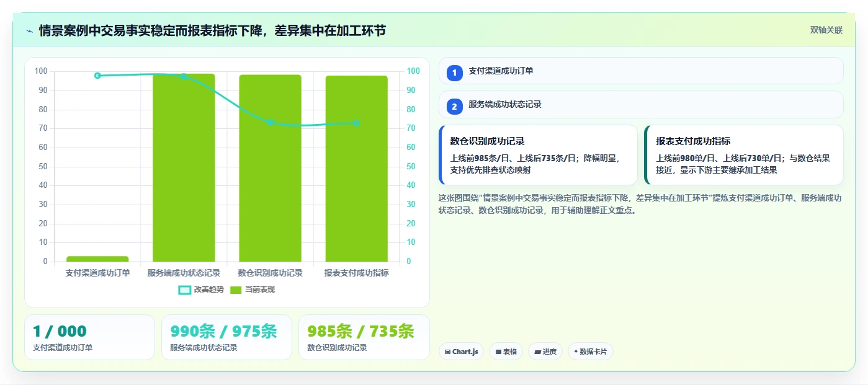The height and width of the screenshot is (385, 868).
Task: Click the icon in the 表格 tag
Action: 498,352
